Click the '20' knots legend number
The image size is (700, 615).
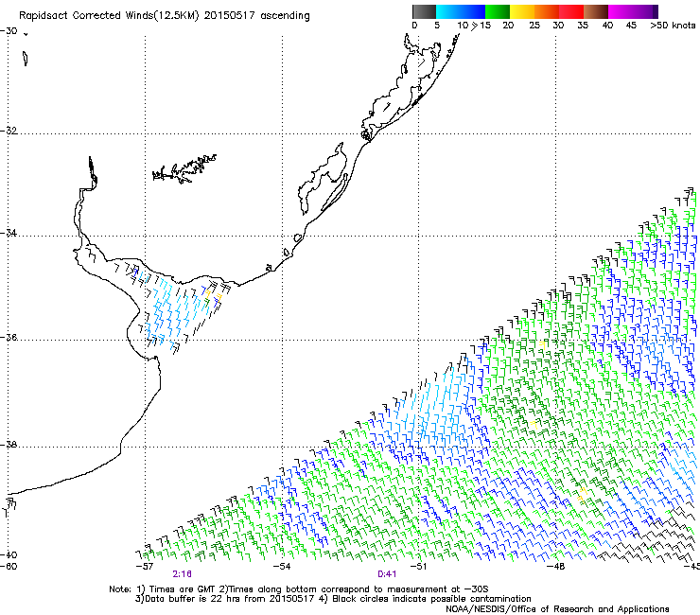(508, 26)
